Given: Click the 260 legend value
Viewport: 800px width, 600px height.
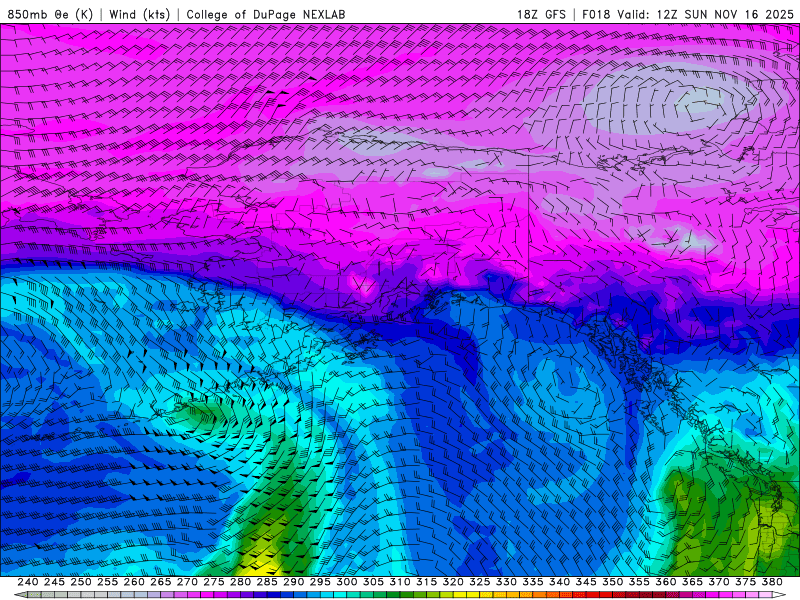Looking at the screenshot, I should [x=134, y=582].
